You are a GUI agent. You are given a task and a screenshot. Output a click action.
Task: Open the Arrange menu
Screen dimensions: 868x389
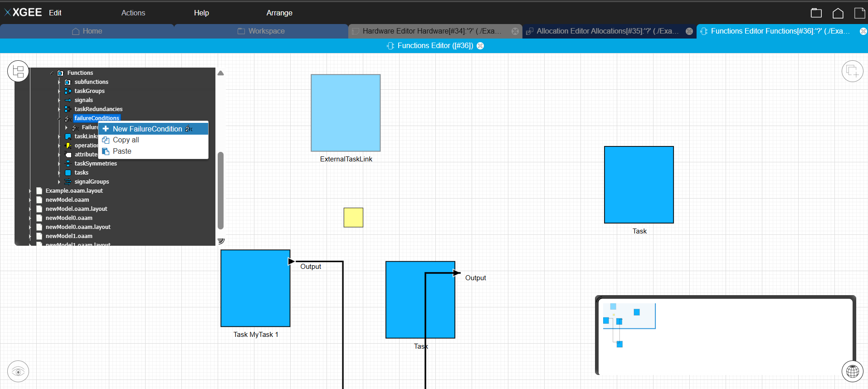point(279,13)
